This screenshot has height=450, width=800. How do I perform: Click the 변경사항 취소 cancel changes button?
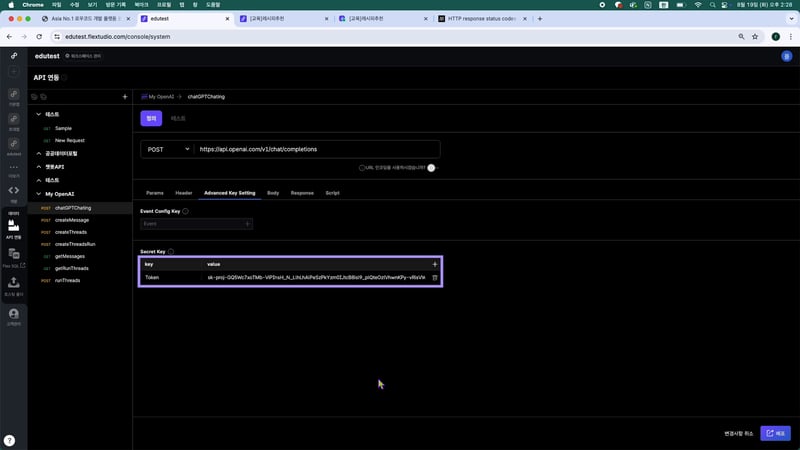click(x=738, y=433)
